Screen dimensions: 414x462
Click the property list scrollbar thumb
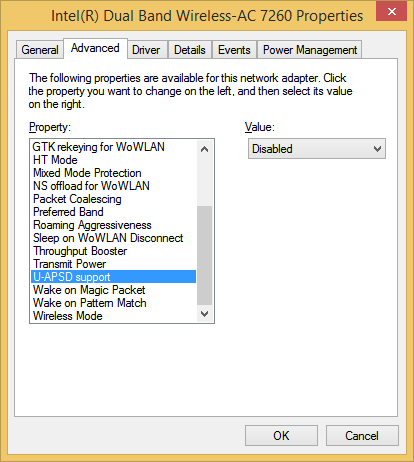[x=205, y=255]
